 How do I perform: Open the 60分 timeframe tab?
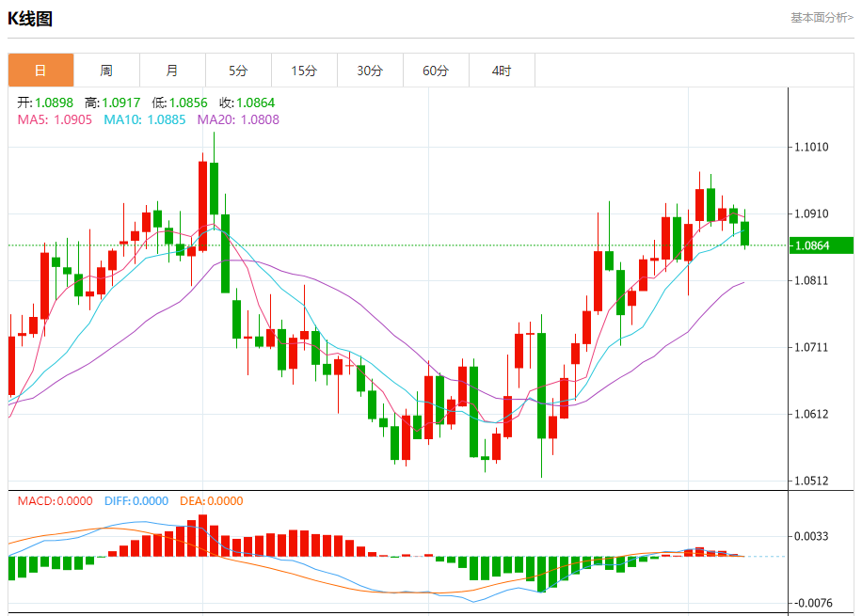[x=436, y=71]
